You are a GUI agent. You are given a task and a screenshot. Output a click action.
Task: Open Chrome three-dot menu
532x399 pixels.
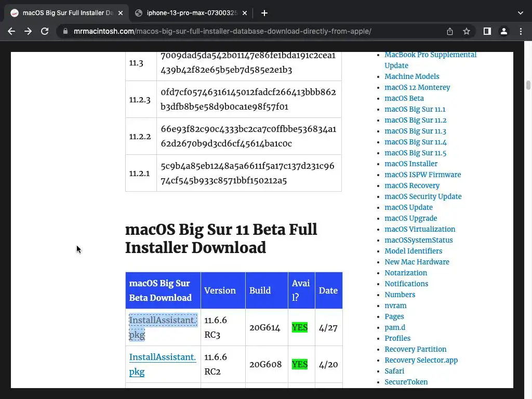[521, 31]
